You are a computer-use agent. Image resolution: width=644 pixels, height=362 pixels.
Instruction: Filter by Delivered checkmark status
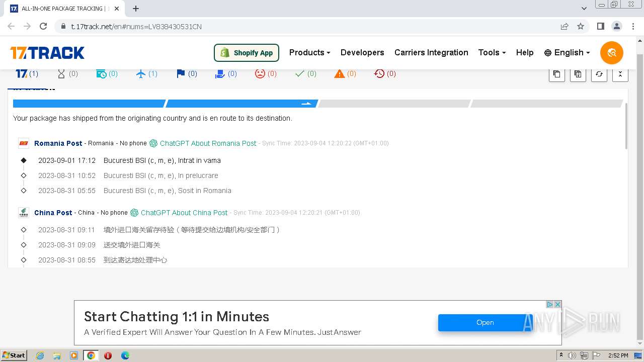[305, 73]
